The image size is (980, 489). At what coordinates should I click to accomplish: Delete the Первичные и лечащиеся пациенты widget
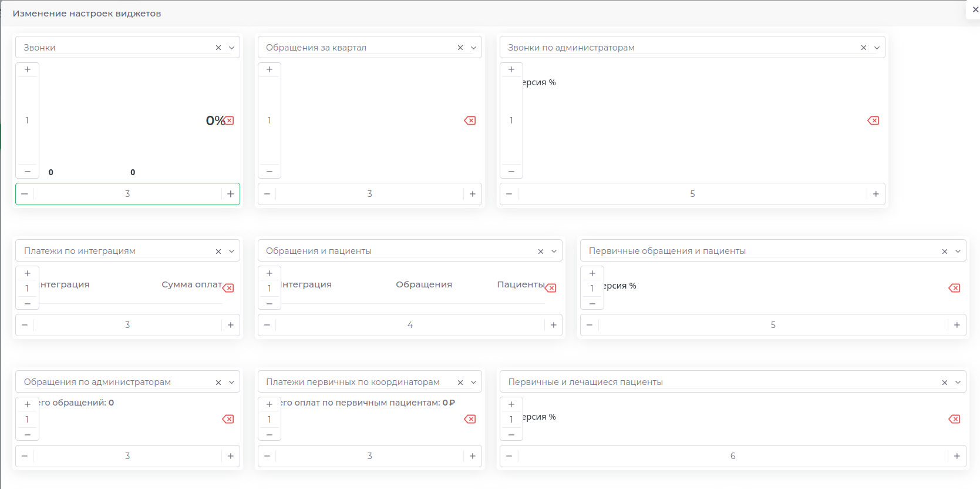click(x=954, y=419)
